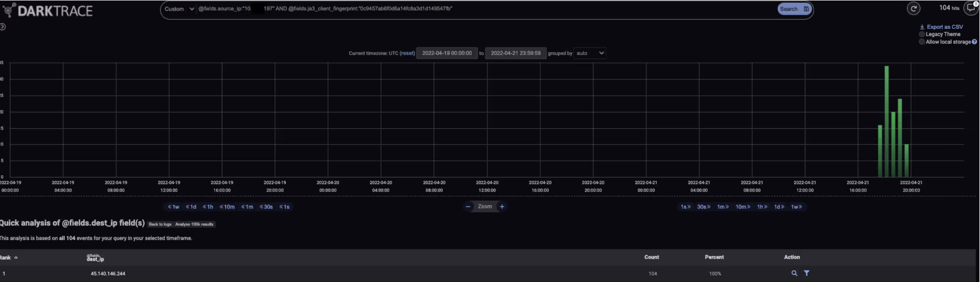The width and height of the screenshot is (980, 282).
Task: Shift time forward one day (1d)
Action: click(x=779, y=207)
